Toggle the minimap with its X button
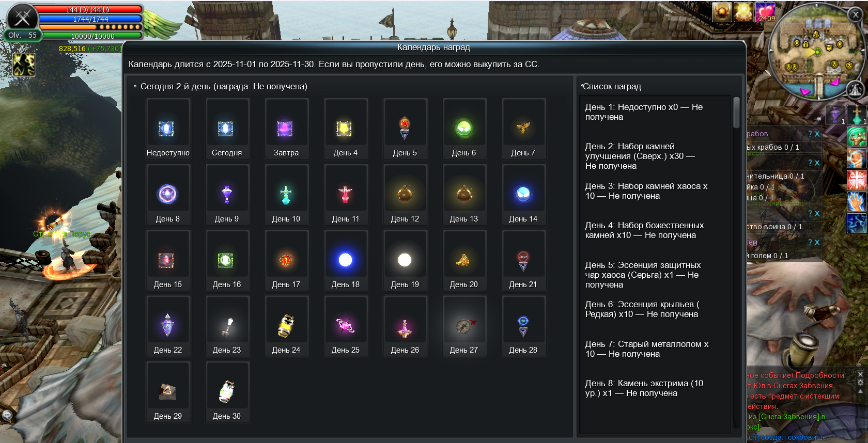This screenshot has height=443, width=868. point(856,15)
